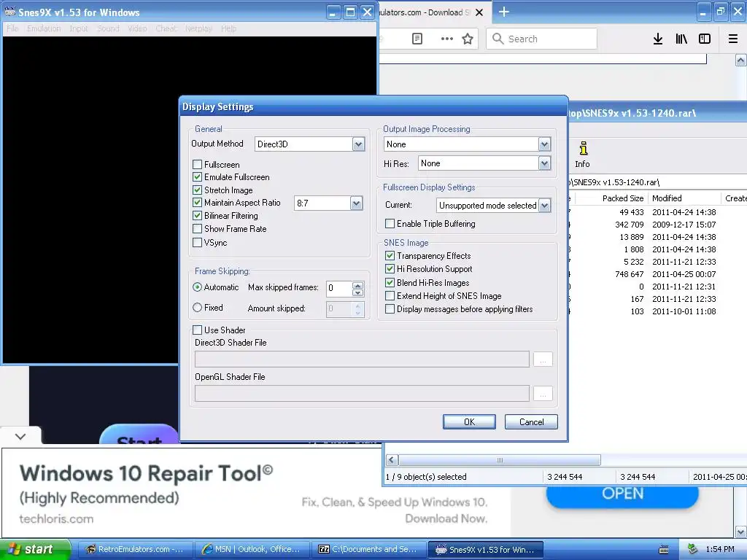Check Display messages before applying filters
The image size is (747, 560).
[390, 309]
